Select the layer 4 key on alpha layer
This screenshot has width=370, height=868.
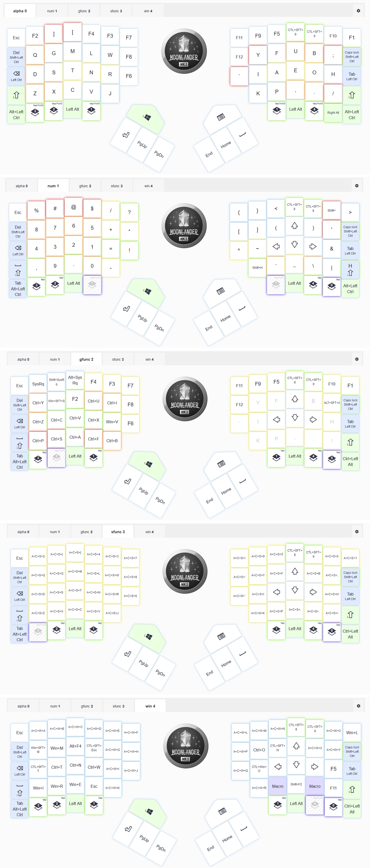(314, 110)
